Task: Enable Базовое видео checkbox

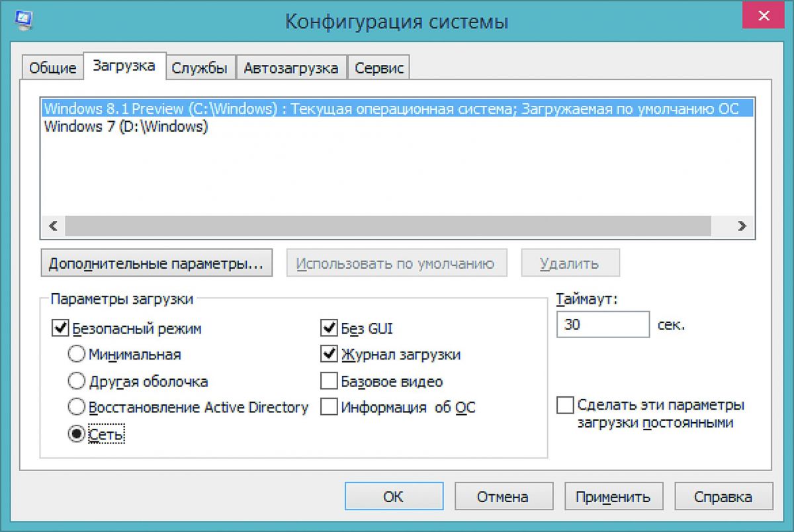Action: pyautogui.click(x=329, y=381)
